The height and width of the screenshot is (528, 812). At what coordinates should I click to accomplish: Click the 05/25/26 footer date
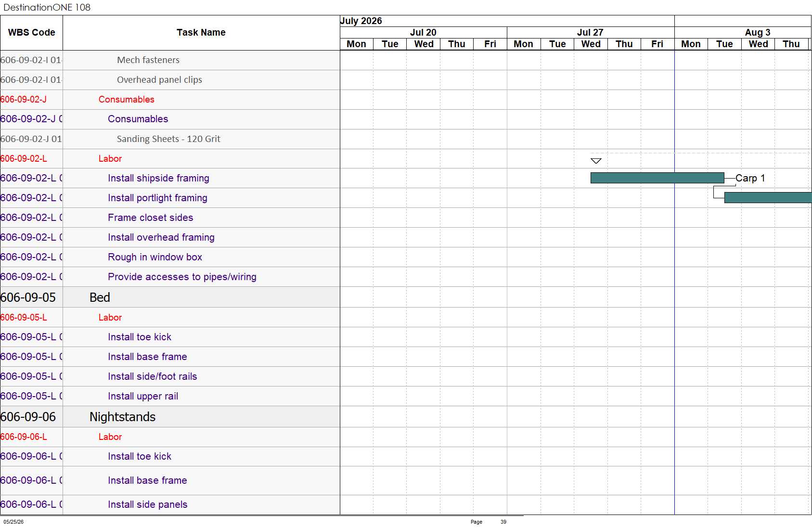tap(13, 522)
